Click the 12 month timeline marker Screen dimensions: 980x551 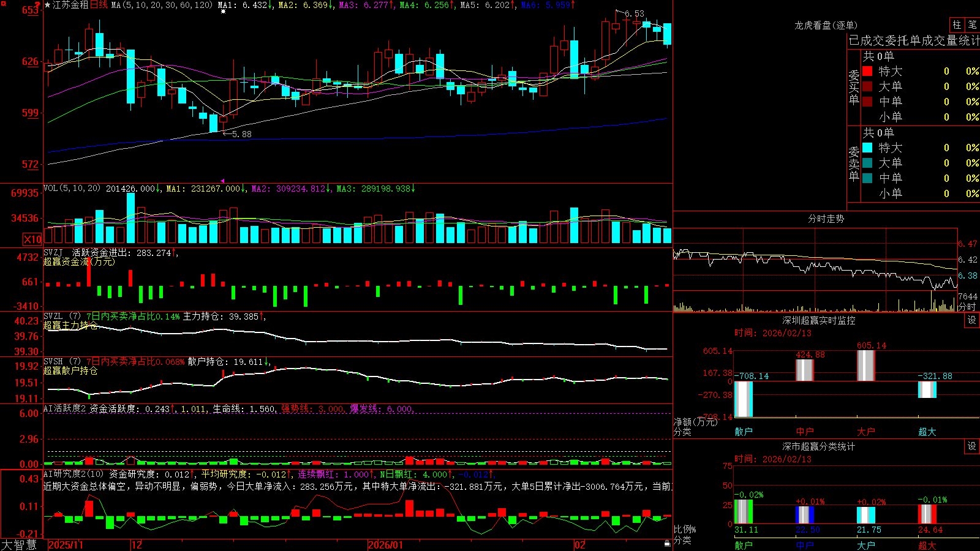pyautogui.click(x=137, y=545)
